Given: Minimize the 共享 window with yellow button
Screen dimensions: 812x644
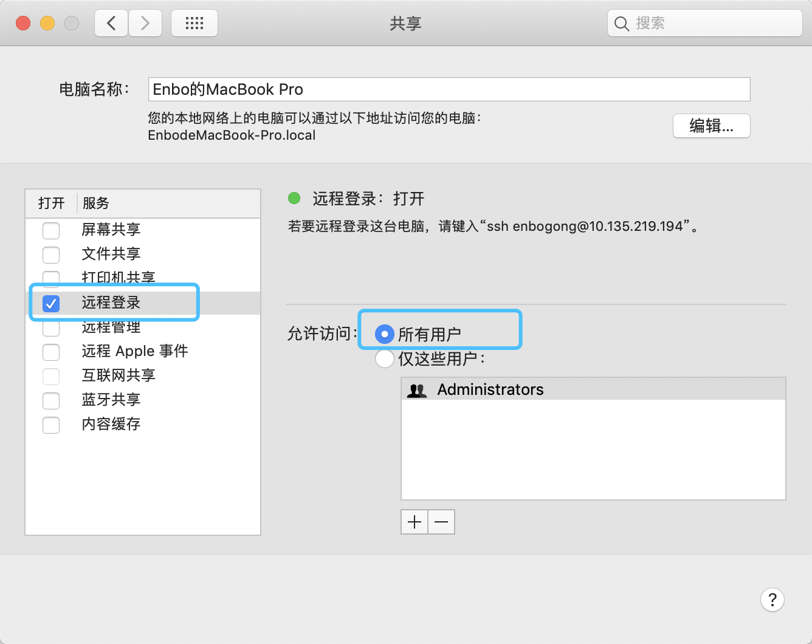Looking at the screenshot, I should (47, 23).
